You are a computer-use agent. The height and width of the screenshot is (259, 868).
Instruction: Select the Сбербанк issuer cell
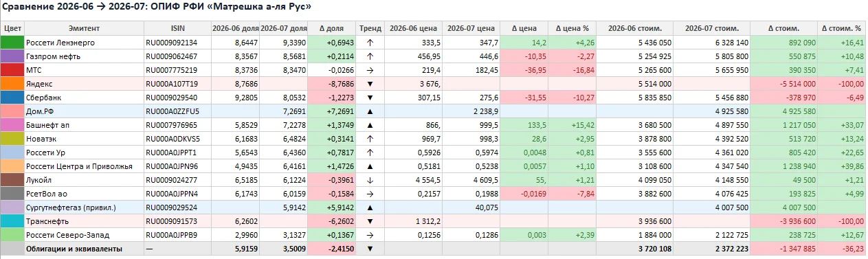click(x=84, y=97)
